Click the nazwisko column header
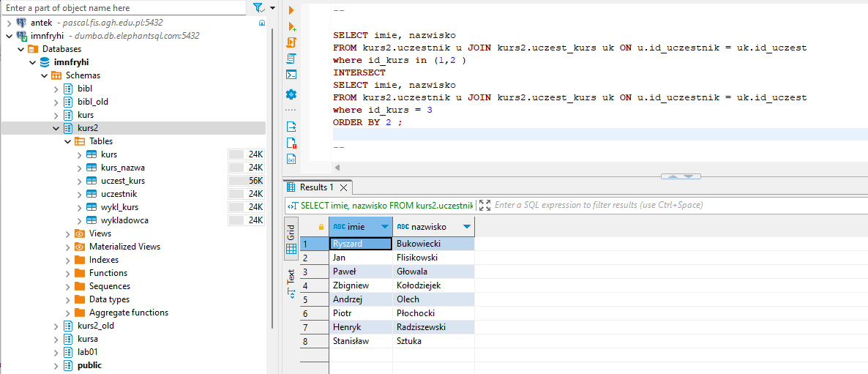Viewport: 868px width, 374px height. [433, 227]
